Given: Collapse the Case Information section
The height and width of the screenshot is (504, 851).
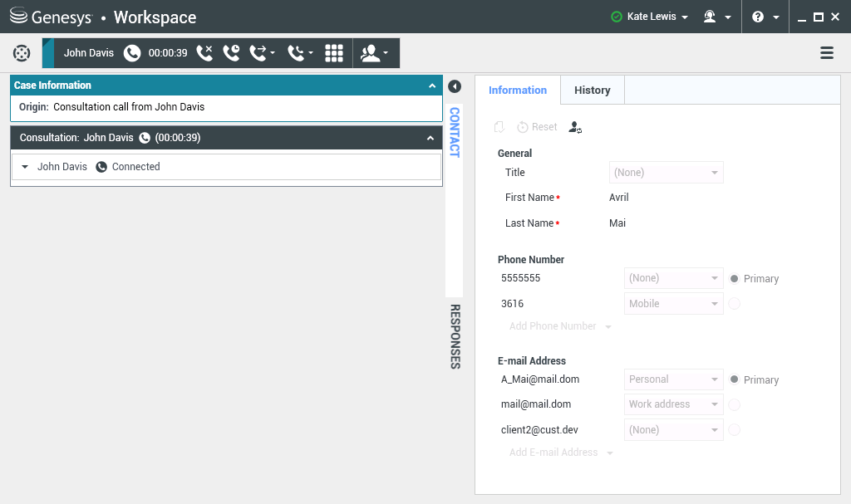Looking at the screenshot, I should tap(432, 86).
